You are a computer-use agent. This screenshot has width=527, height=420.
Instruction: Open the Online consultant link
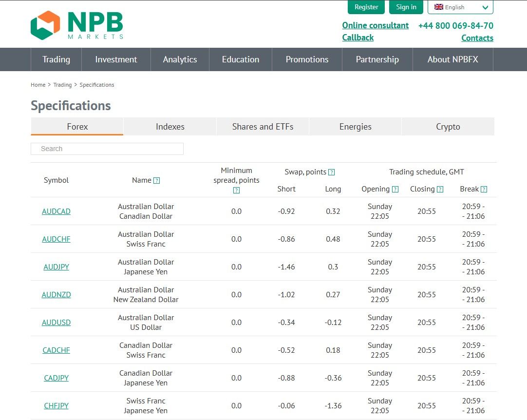[376, 25]
